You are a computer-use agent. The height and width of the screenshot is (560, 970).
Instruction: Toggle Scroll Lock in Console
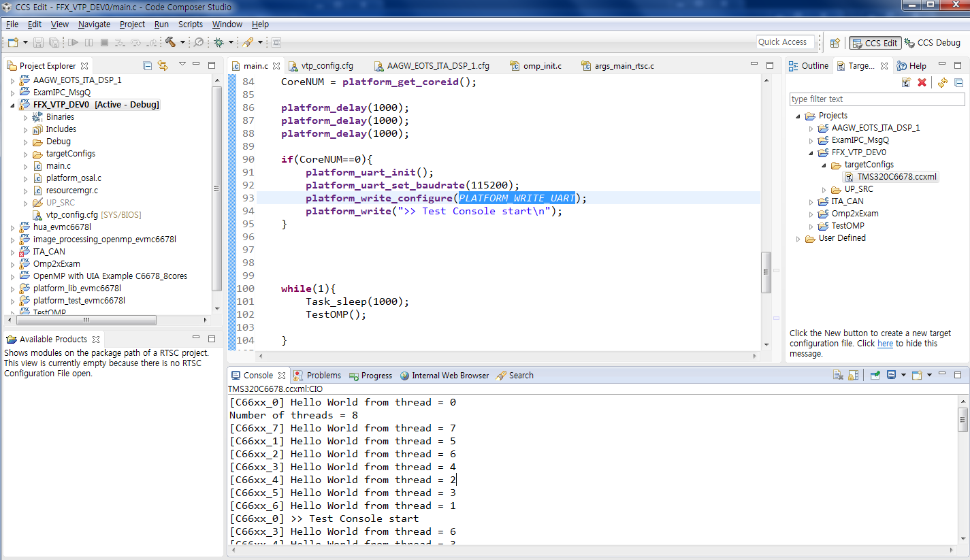click(x=854, y=375)
